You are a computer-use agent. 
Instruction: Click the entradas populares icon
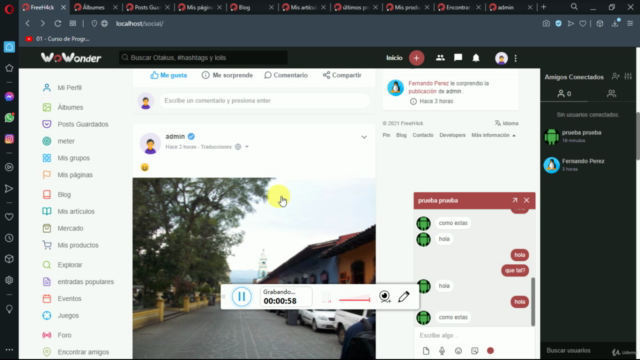[x=47, y=282]
